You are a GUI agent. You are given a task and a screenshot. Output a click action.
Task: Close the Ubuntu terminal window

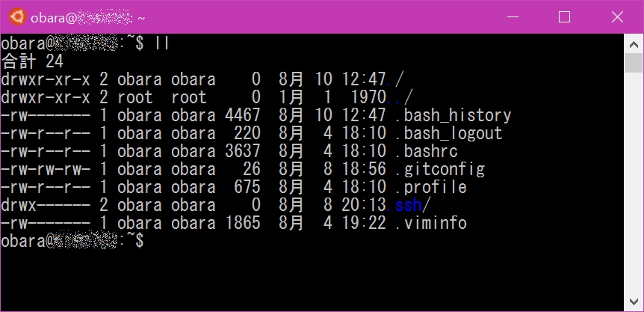[x=617, y=17]
